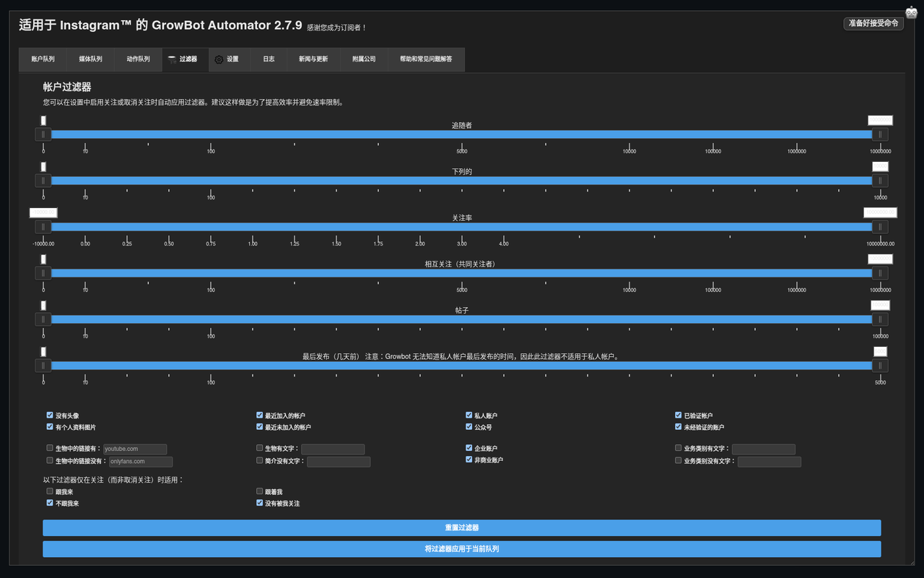
Task: Click the funnel icon on the 过滤器 tab
Action: (172, 59)
